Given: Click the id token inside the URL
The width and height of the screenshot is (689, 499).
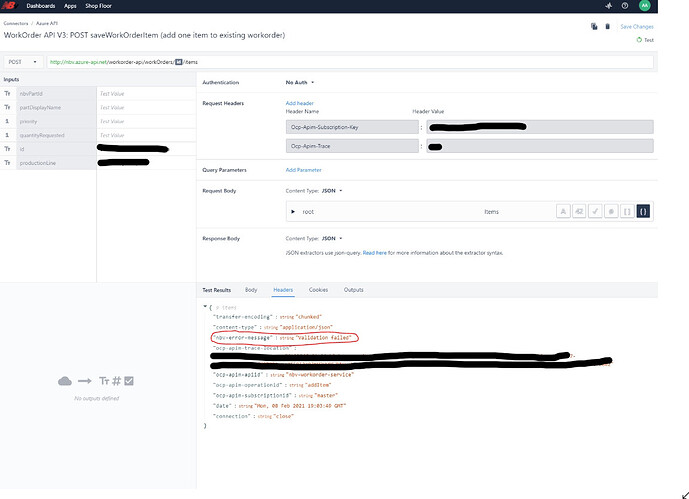Looking at the screenshot, I should [178, 62].
